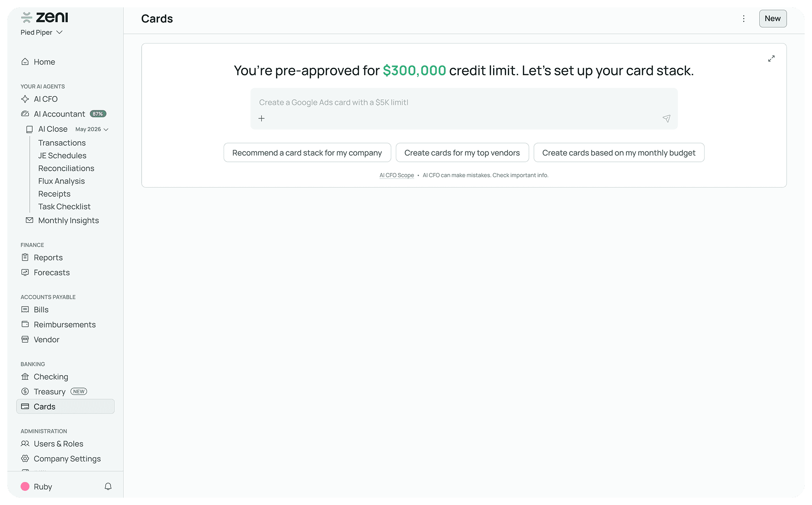
Task: Expand the May 2026 period selector
Action: point(92,129)
